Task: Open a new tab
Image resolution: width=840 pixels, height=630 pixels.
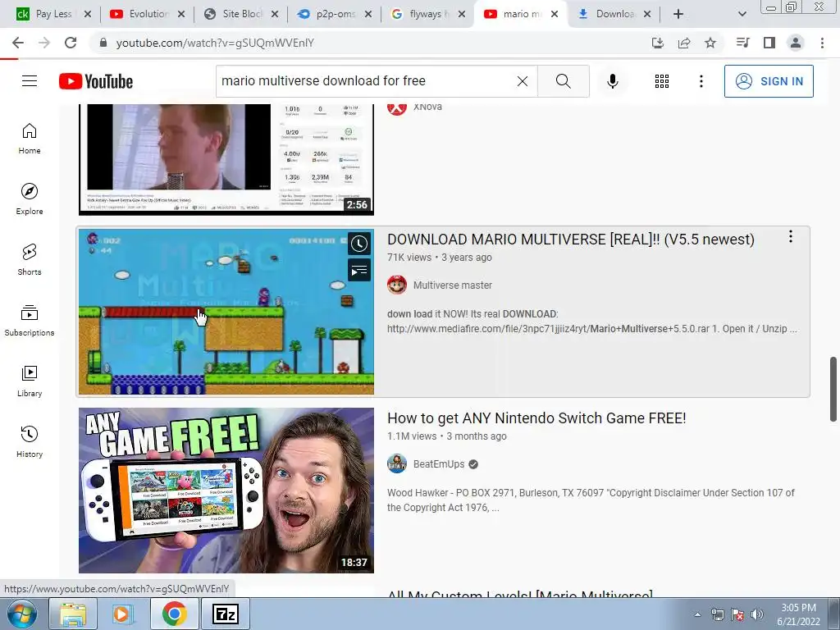Action: (678, 14)
